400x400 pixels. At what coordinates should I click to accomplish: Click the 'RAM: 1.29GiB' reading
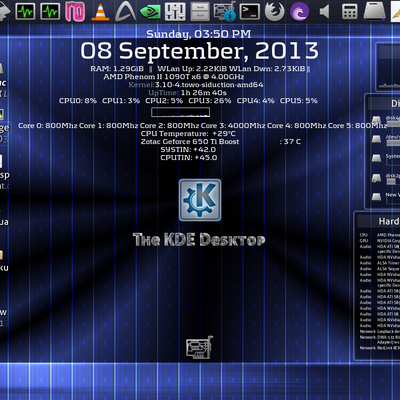pos(117,69)
